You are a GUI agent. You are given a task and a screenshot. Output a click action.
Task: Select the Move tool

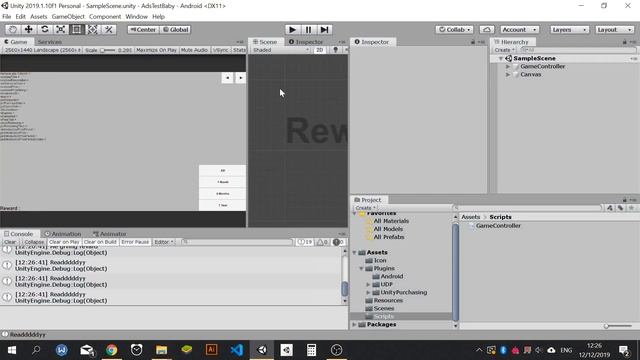(29, 29)
